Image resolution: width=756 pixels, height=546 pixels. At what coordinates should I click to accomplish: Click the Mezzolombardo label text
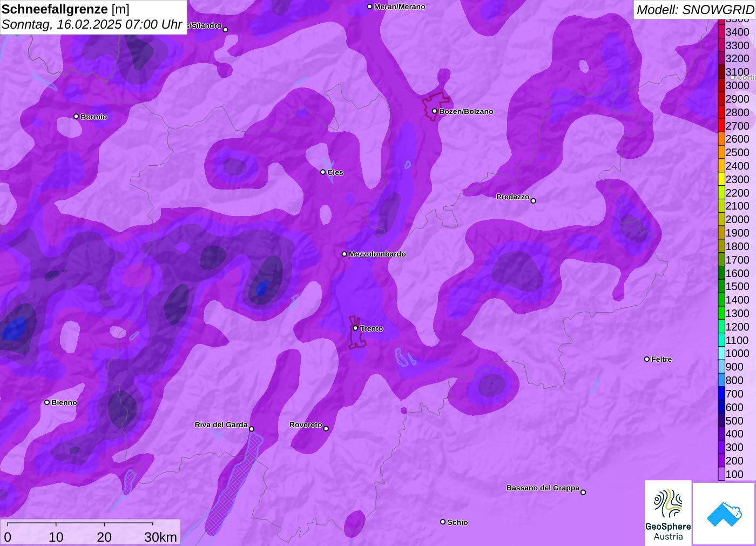click(x=377, y=254)
